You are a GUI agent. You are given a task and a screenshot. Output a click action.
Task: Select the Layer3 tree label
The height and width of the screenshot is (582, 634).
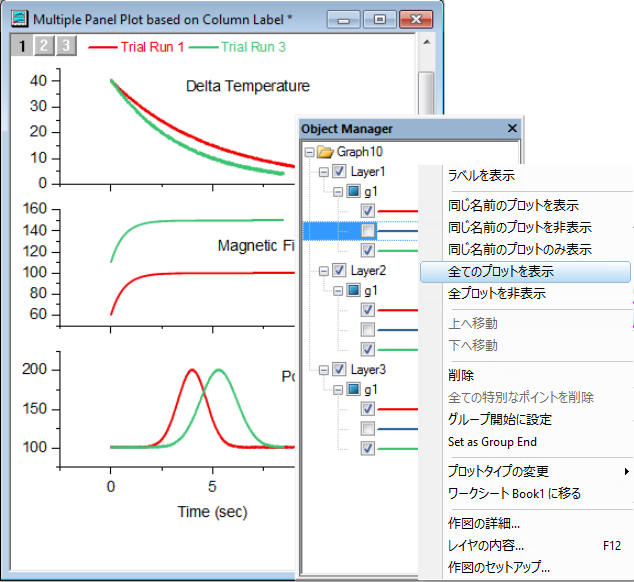click(368, 370)
